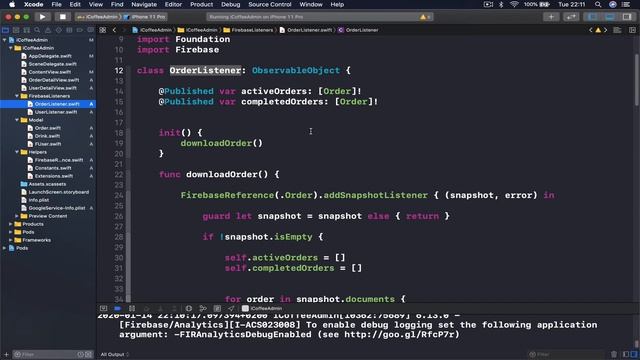Expand the Preview Content folder
Image resolution: width=640 pixels, height=360 pixels.
(x=17, y=216)
